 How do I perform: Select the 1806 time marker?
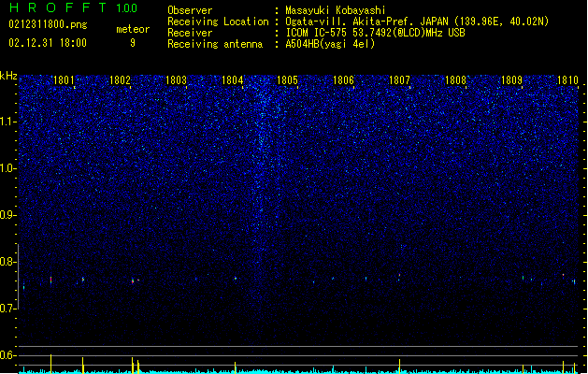pos(343,80)
